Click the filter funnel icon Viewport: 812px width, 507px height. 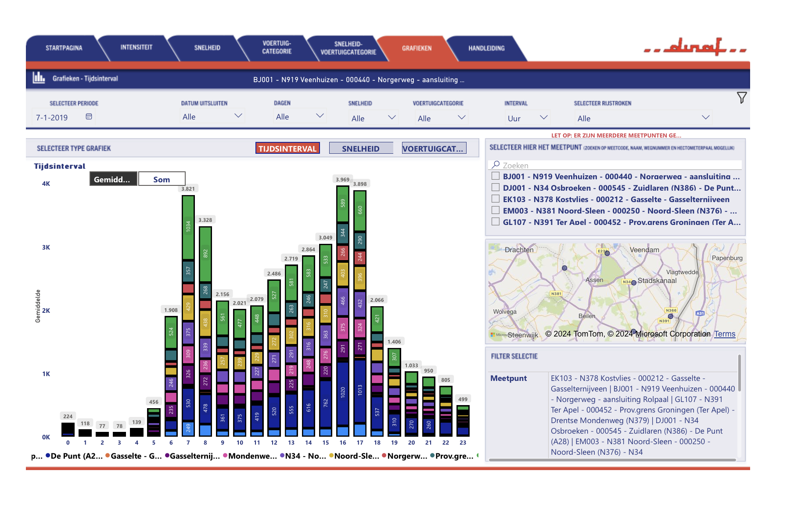point(741,98)
